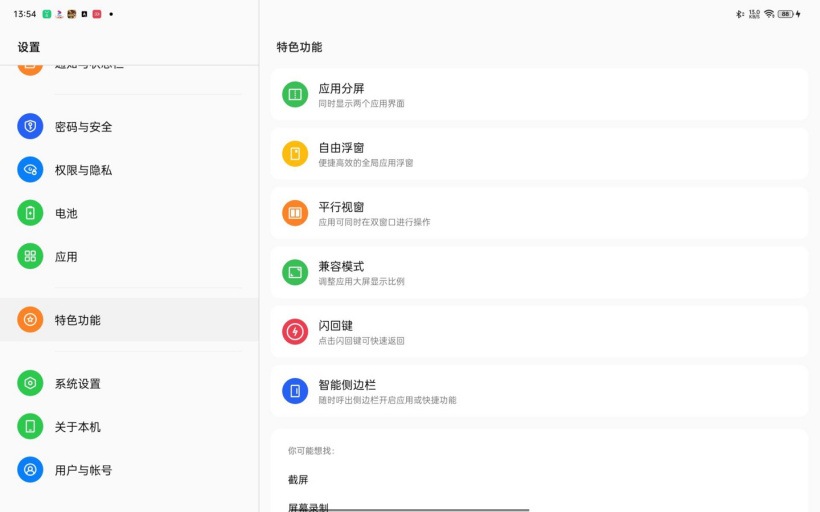Open 兼容模式 settings
The height and width of the screenshot is (512, 820).
(x=539, y=272)
